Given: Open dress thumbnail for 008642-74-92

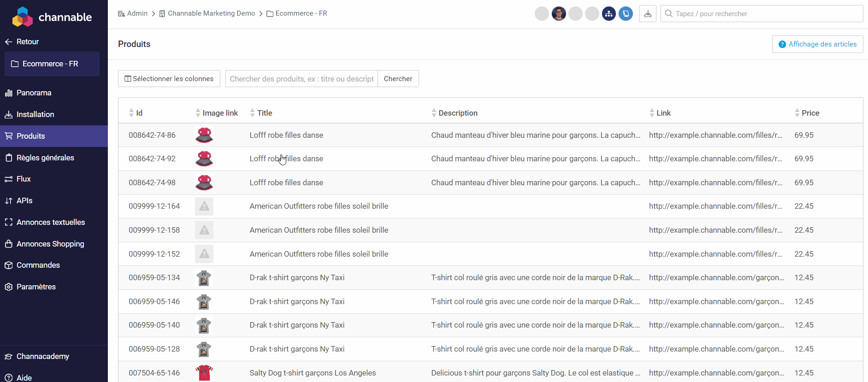Looking at the screenshot, I should [204, 159].
